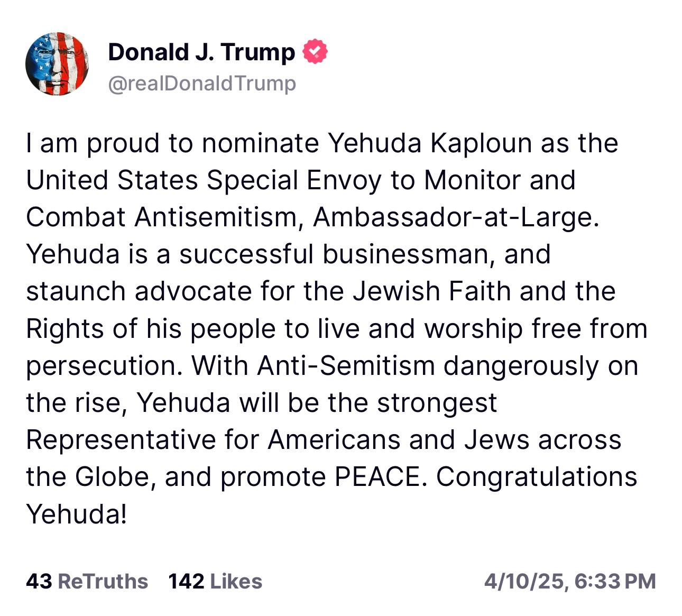Image resolution: width=682 pixels, height=616 pixels.
Task: Visit the @realDonaldTrump handle link
Action: pyautogui.click(x=202, y=83)
